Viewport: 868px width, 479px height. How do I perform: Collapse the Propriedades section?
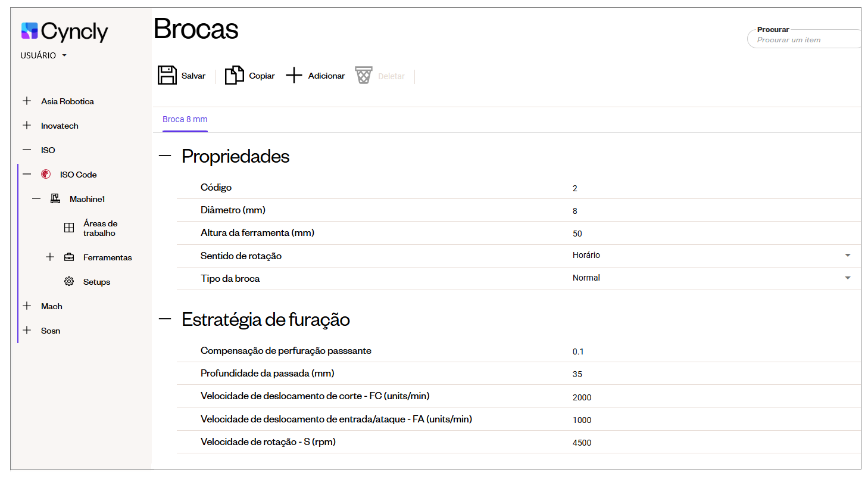click(x=165, y=156)
